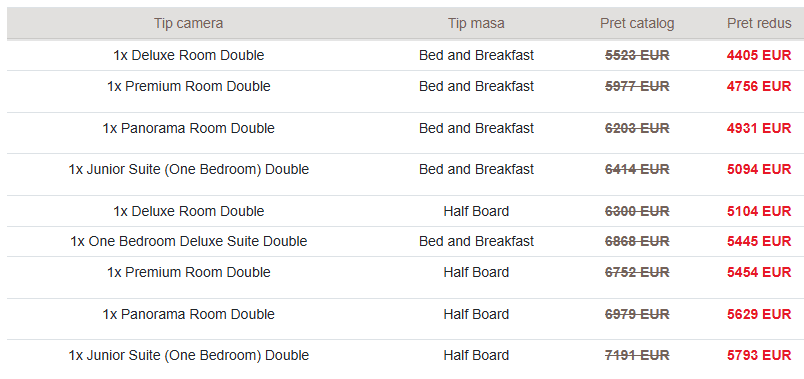Click the 5104 EUR Half Board price
The width and height of the screenshot is (804, 379).
pos(759,211)
